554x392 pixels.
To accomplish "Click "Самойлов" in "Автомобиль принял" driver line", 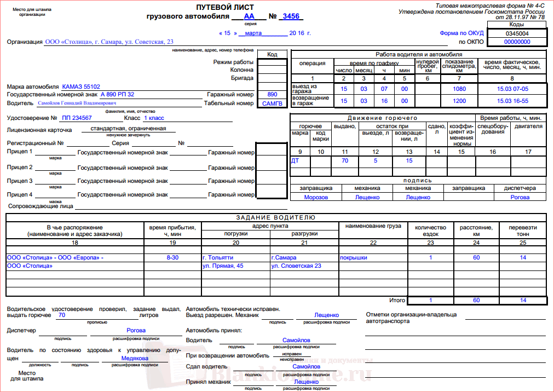I will [x=296, y=340].
